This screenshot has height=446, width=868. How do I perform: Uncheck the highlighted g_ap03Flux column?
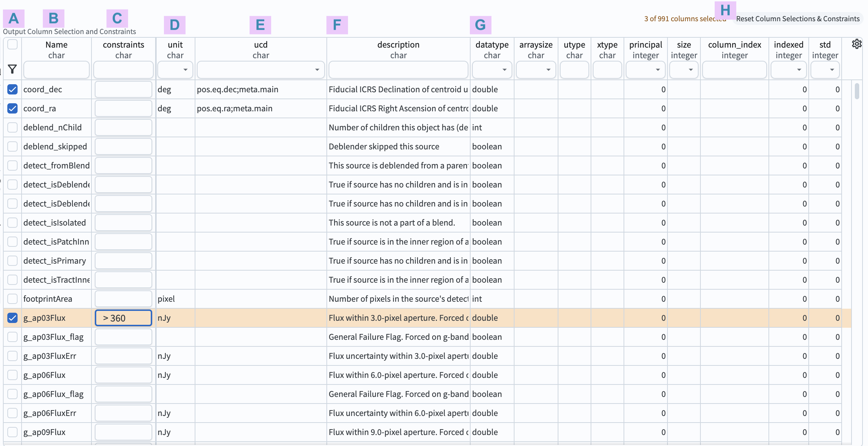pos(12,318)
